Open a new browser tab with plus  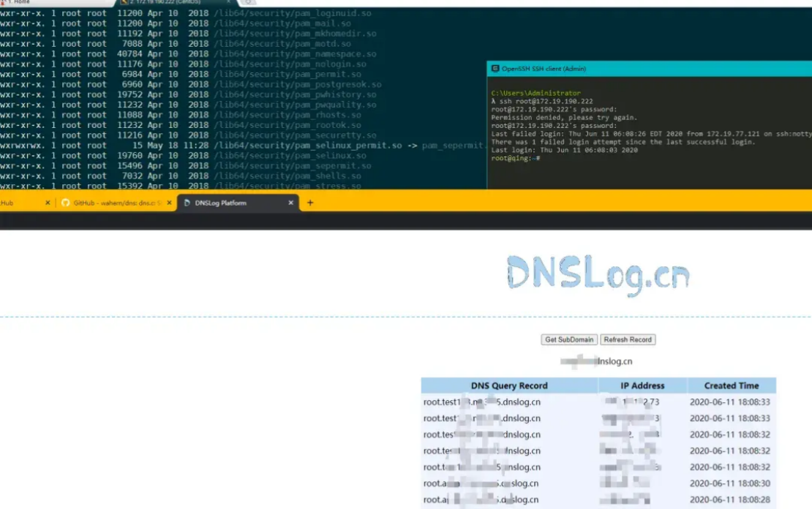click(310, 203)
